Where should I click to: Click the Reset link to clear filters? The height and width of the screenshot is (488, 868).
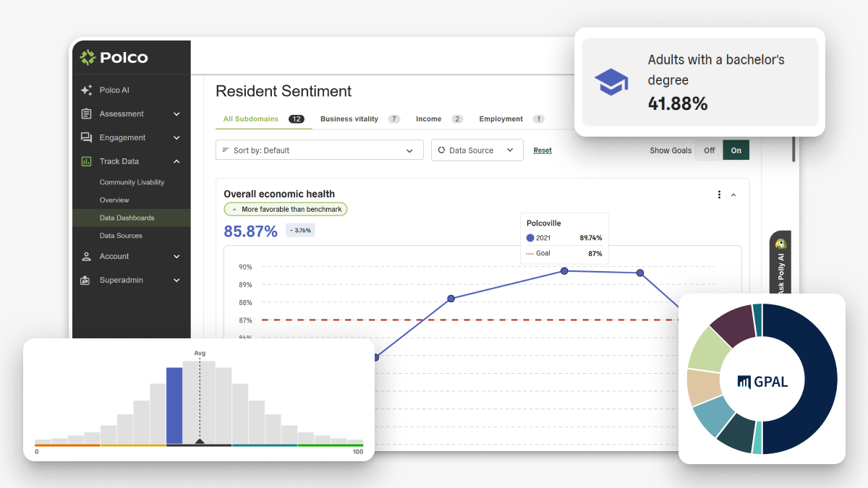coord(542,150)
